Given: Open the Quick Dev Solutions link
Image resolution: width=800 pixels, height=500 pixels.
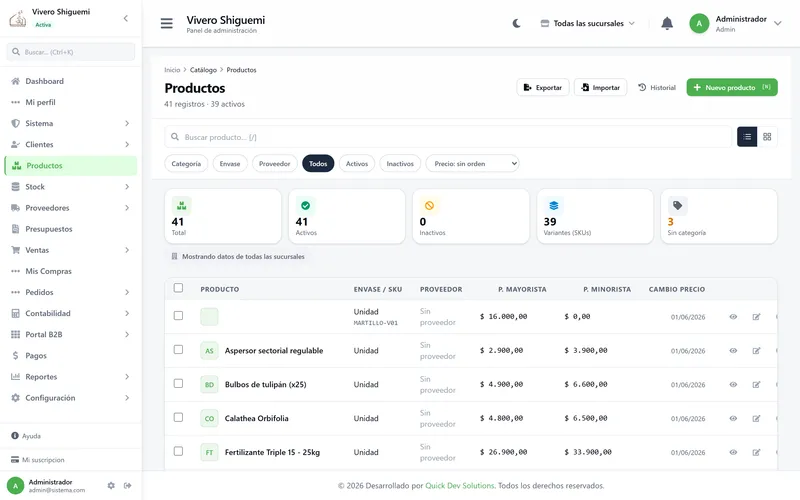Looking at the screenshot, I should pyautogui.click(x=460, y=486).
